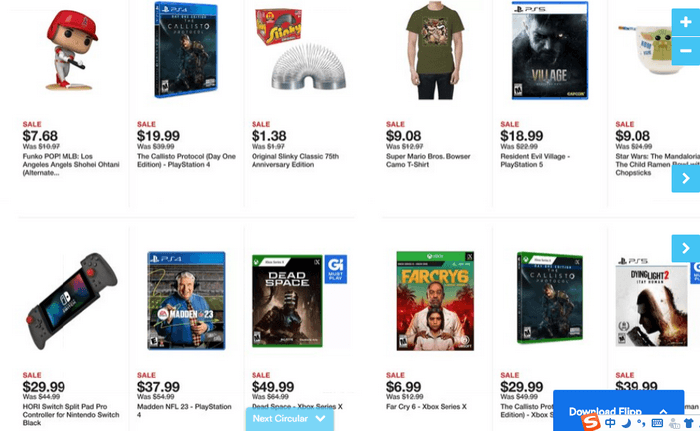Select the Madden NFL 23 cover image

(186, 300)
